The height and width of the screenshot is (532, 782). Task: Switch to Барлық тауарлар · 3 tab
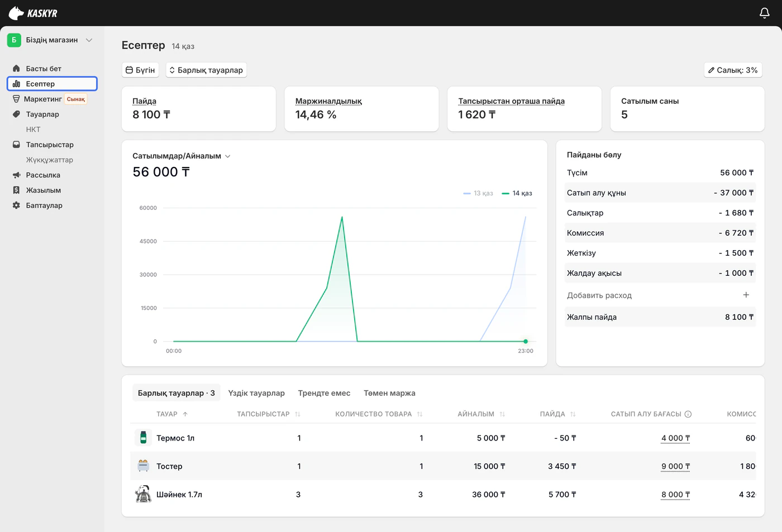177,393
